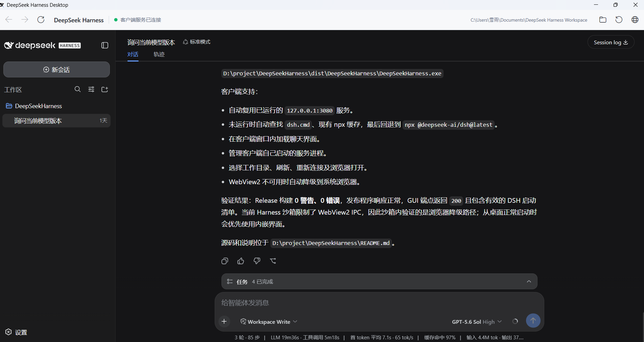This screenshot has width=644, height=342.
Task: Click the DeepSeekHarness.exe path code
Action: (x=332, y=73)
